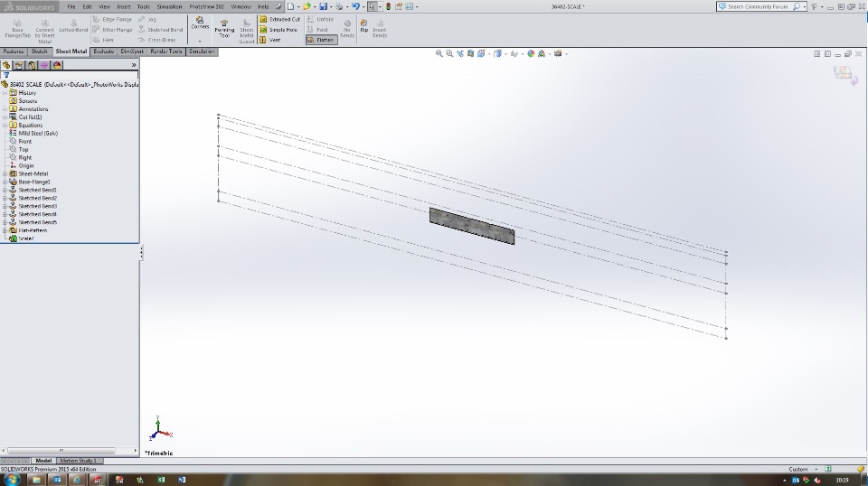Open the PropertyManager tab

pos(19,65)
